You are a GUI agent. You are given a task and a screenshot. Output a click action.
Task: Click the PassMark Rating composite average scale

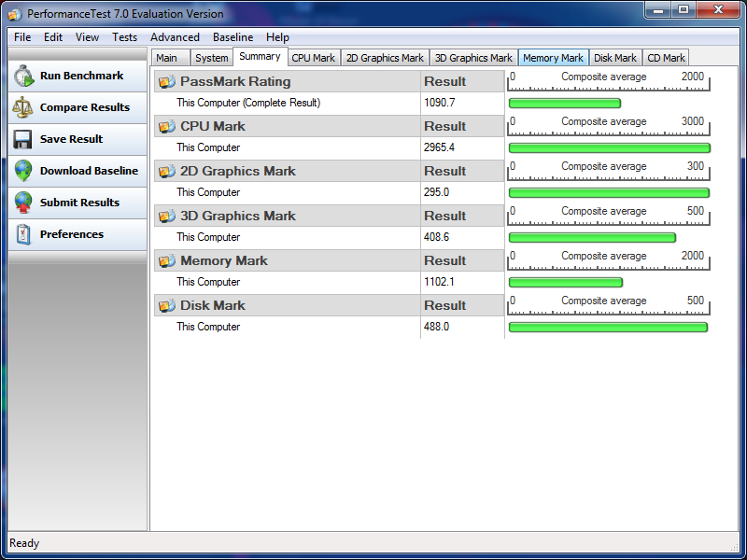point(609,81)
